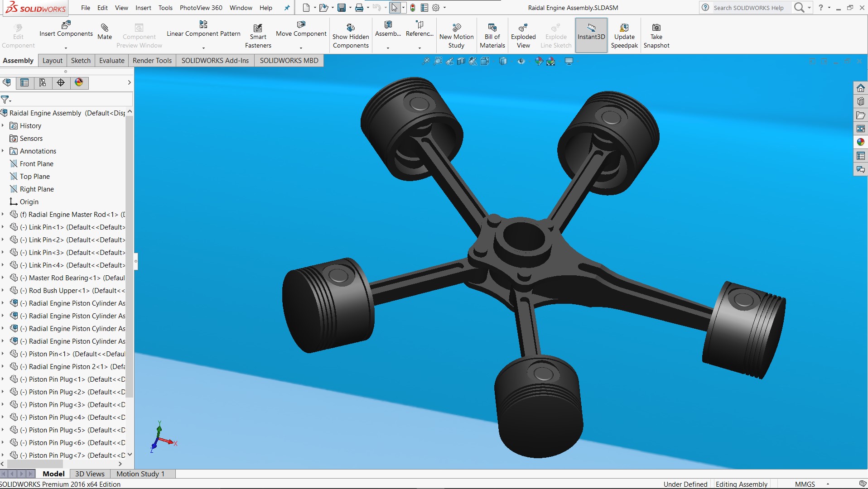The height and width of the screenshot is (489, 868).
Task: Click the Rebuild traffic light icon
Action: (x=413, y=8)
